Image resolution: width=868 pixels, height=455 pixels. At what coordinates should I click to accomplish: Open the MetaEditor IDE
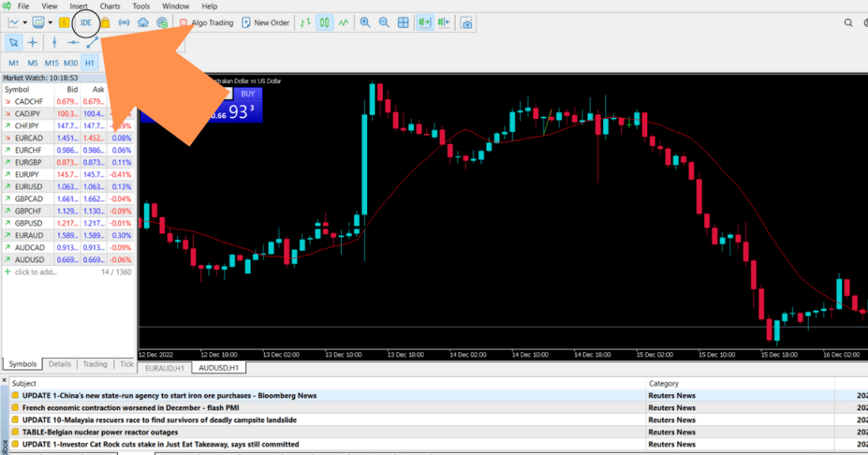(x=85, y=22)
